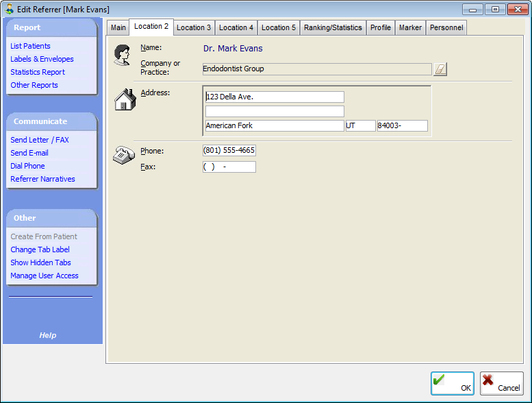
Task: Click the telephone icon next to Phone
Action: 123,156
